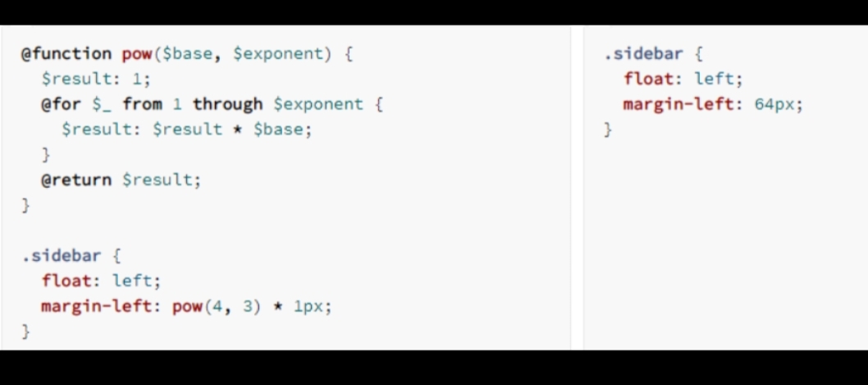
Task: Click the 'through' keyword in the loop
Action: point(227,104)
